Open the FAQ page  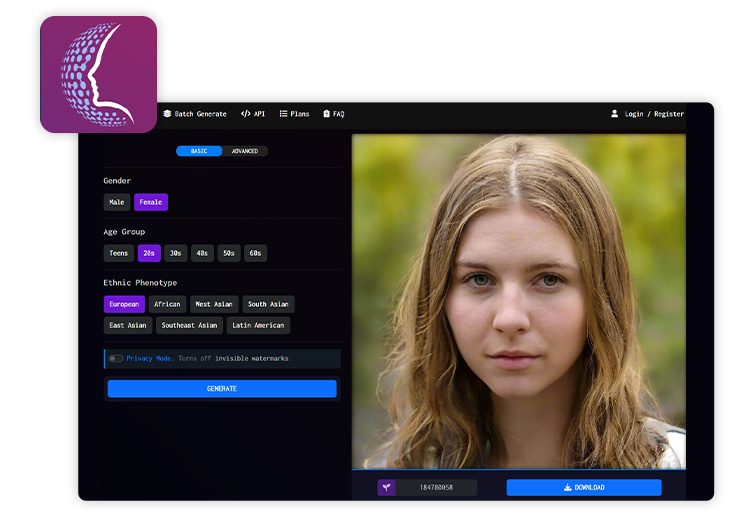(x=334, y=114)
